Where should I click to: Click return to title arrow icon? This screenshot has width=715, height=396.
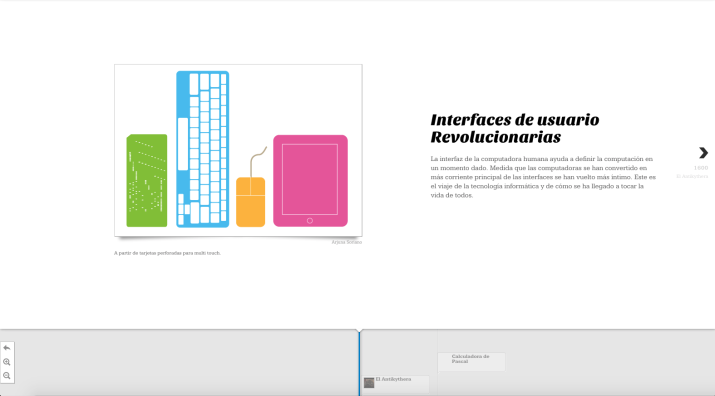point(7,348)
